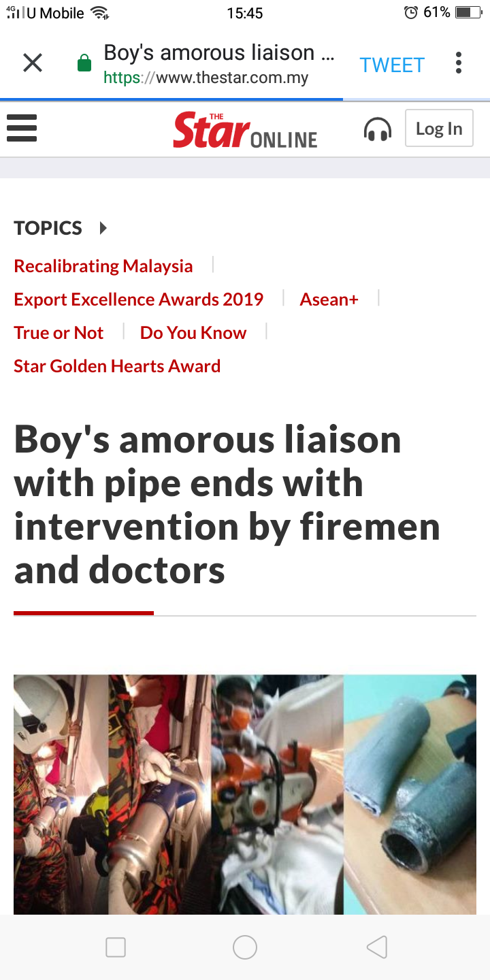Click the Log In button
Screen dimensions: 490x980
tap(439, 128)
